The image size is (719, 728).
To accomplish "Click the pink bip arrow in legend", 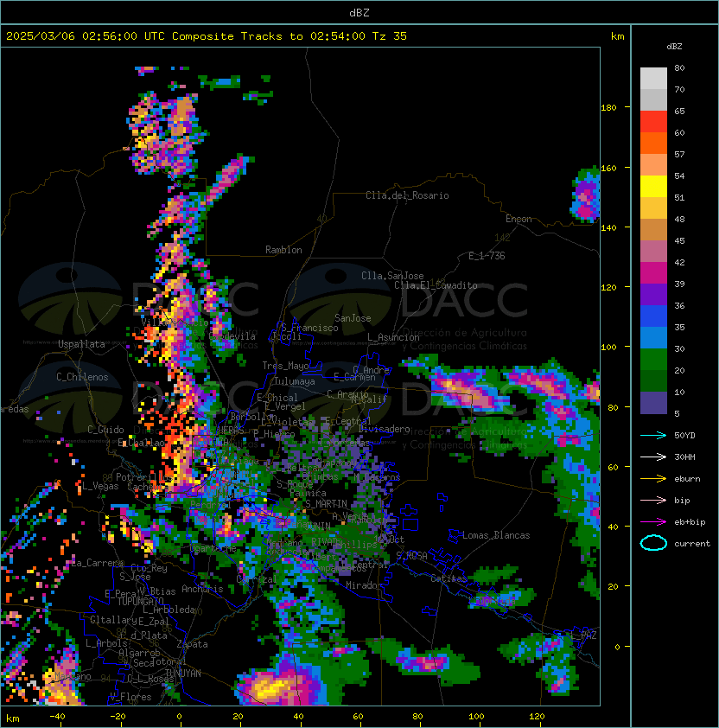I will 653,500.
